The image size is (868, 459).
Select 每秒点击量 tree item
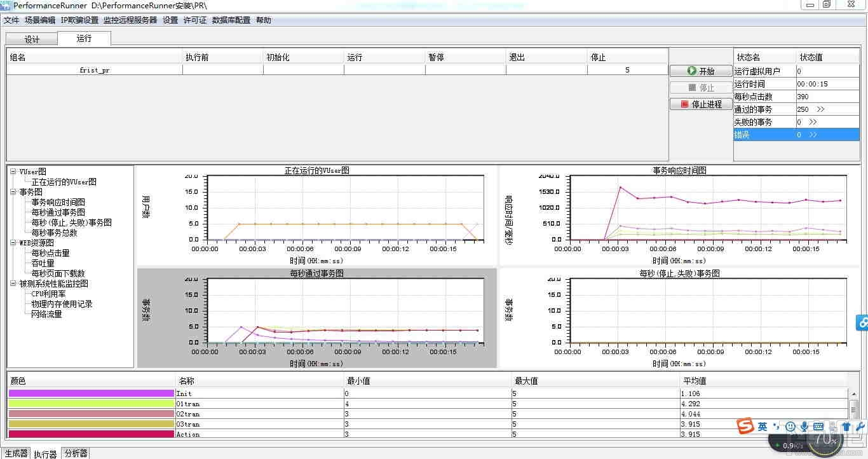pos(51,253)
